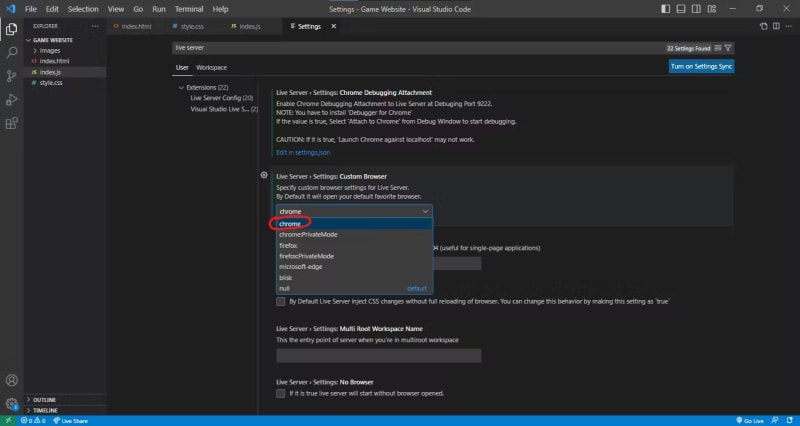Click Go Live in the status bar

click(x=750, y=421)
